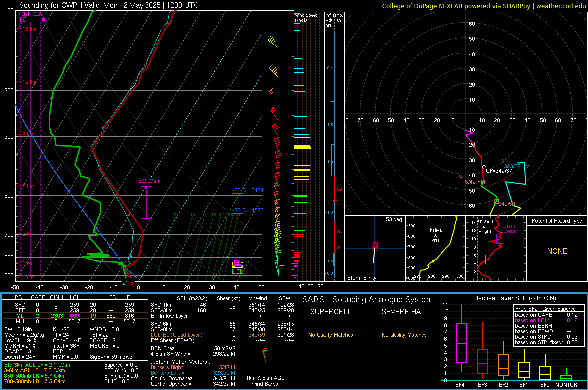
Task: Click the '6 km' height marker
Action: (x=28, y=186)
